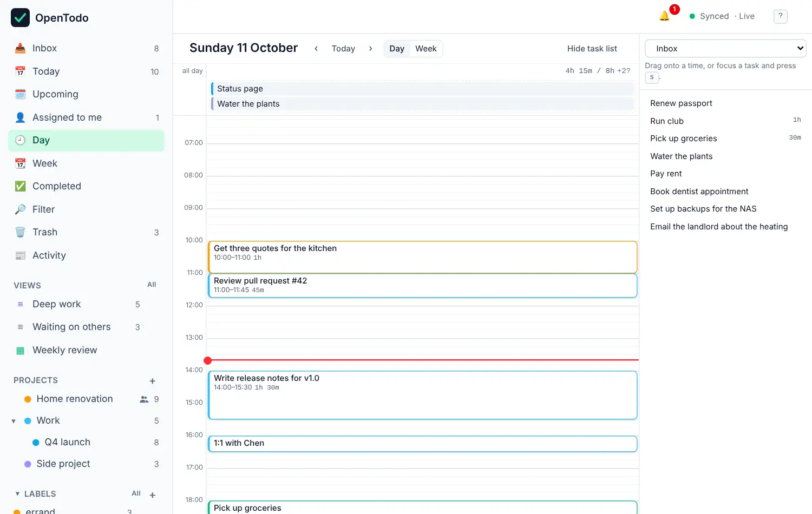Open the Write release notes for v1.0 event
Viewport: 812px width, 514px height.
pos(422,395)
